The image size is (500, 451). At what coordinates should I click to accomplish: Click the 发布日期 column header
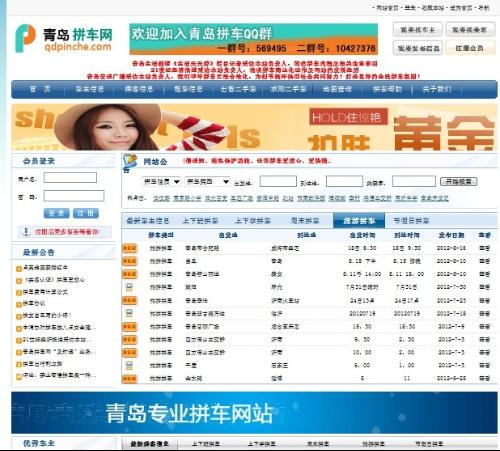451,235
